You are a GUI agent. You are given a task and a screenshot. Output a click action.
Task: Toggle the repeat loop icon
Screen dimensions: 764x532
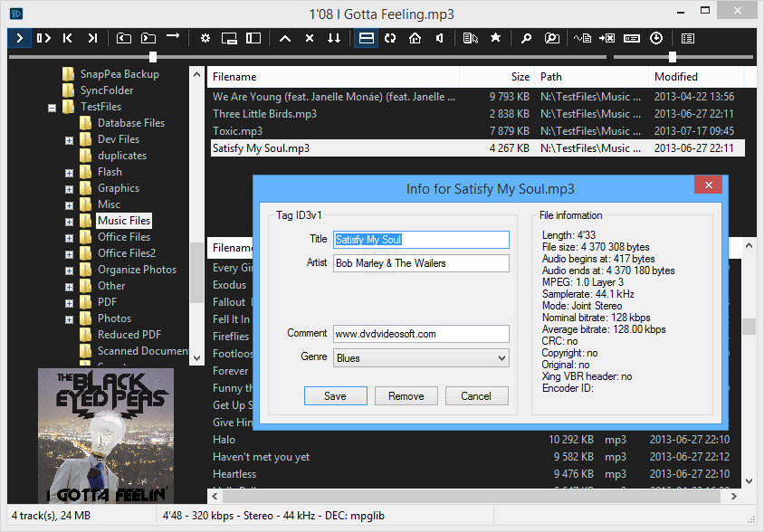(390, 38)
